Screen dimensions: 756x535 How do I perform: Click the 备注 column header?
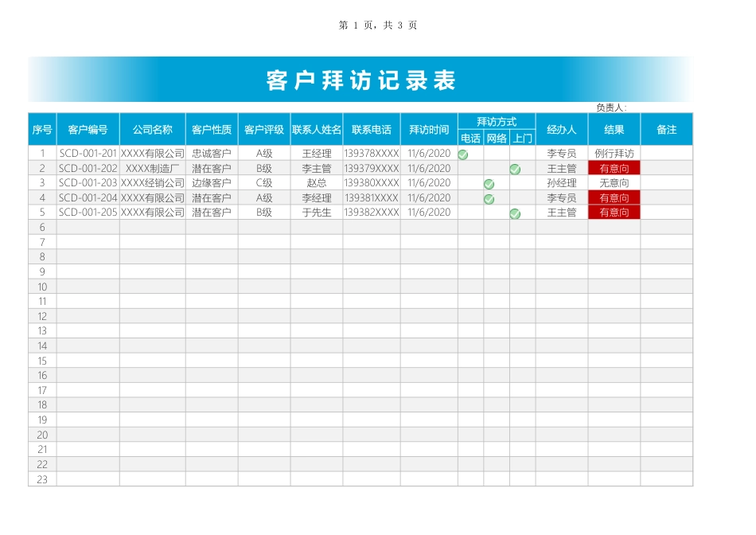[x=667, y=128]
